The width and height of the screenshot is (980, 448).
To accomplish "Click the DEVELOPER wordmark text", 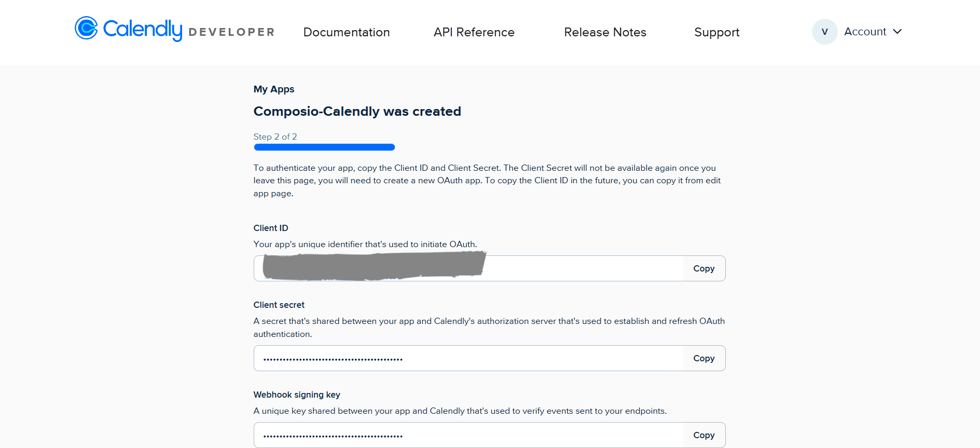I will pyautogui.click(x=231, y=32).
